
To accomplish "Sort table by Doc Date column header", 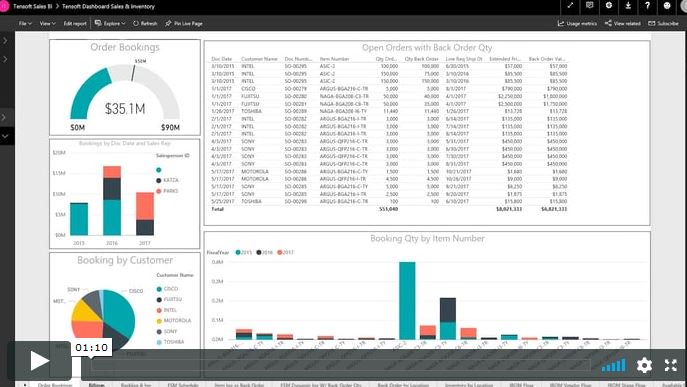I will point(222,59).
